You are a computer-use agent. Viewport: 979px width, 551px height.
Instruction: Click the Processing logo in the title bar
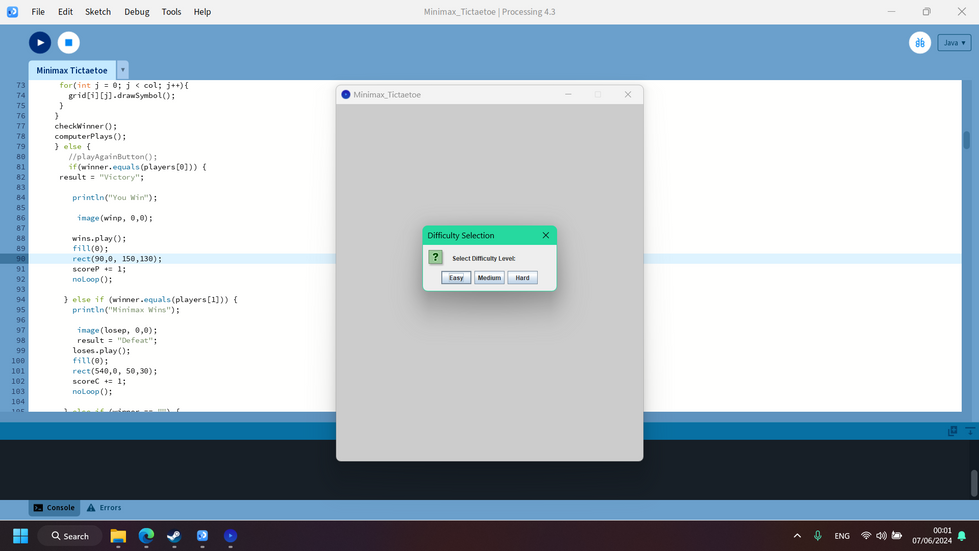point(12,12)
